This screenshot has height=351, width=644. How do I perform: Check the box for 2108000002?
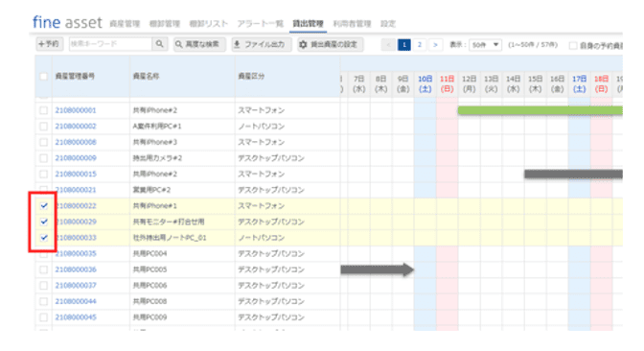(43, 127)
